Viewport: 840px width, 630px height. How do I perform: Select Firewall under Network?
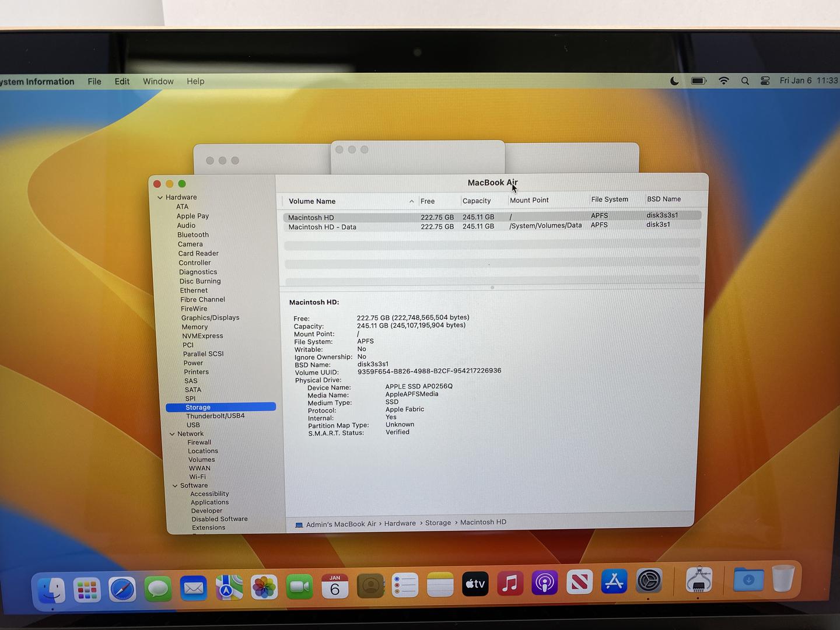[199, 443]
